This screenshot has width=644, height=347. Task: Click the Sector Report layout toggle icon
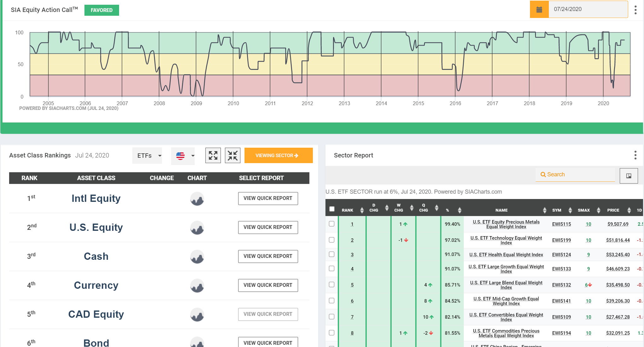pyautogui.click(x=629, y=176)
